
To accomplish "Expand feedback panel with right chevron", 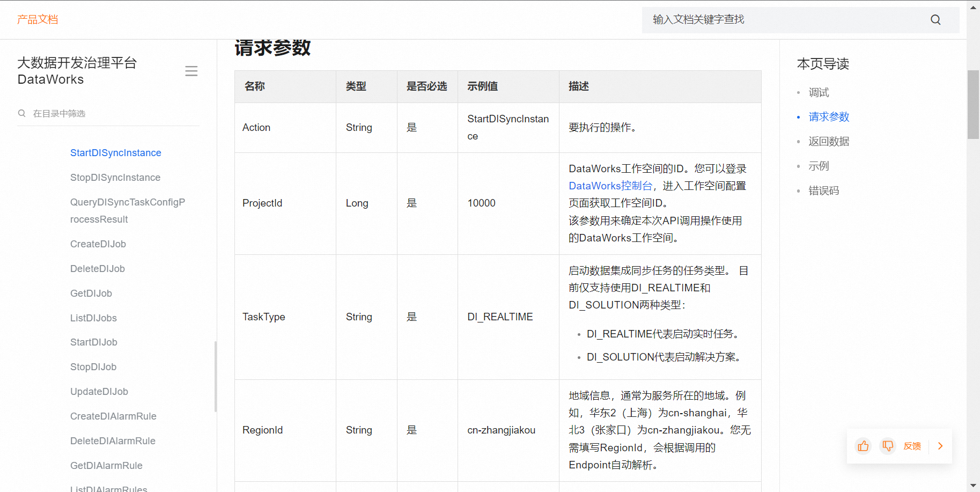I will click(x=940, y=446).
